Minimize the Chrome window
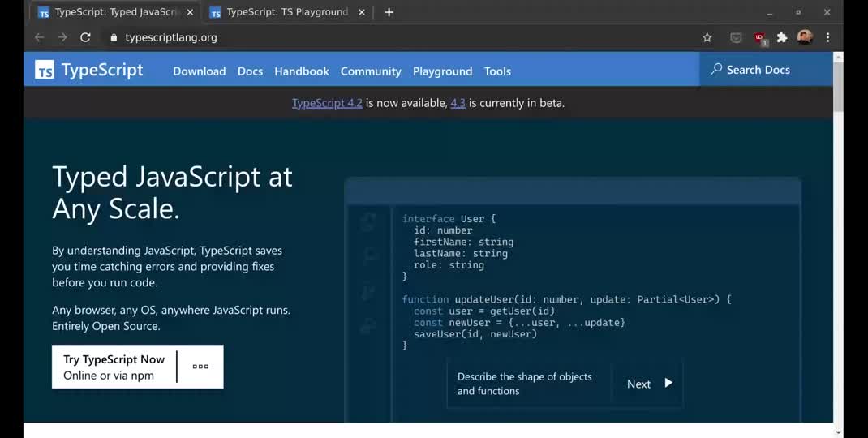The image size is (868, 438). click(770, 12)
